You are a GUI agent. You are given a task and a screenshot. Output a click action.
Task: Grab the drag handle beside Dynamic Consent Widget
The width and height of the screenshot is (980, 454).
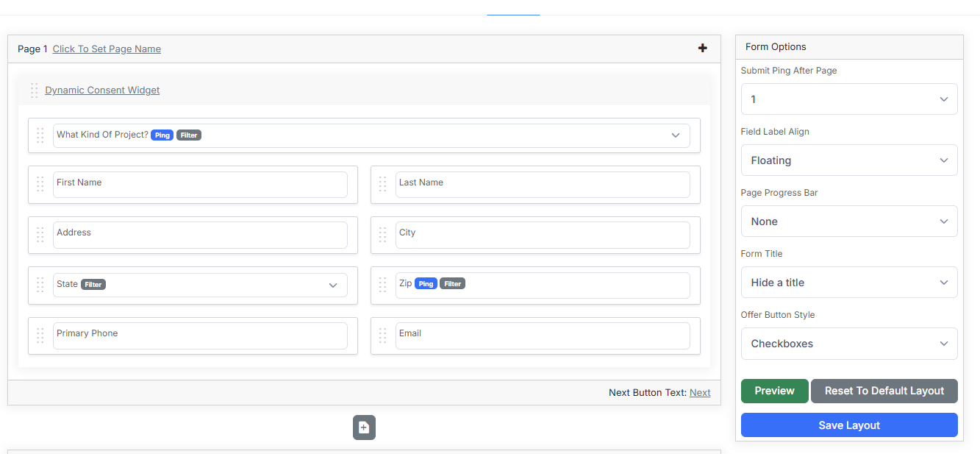34,90
